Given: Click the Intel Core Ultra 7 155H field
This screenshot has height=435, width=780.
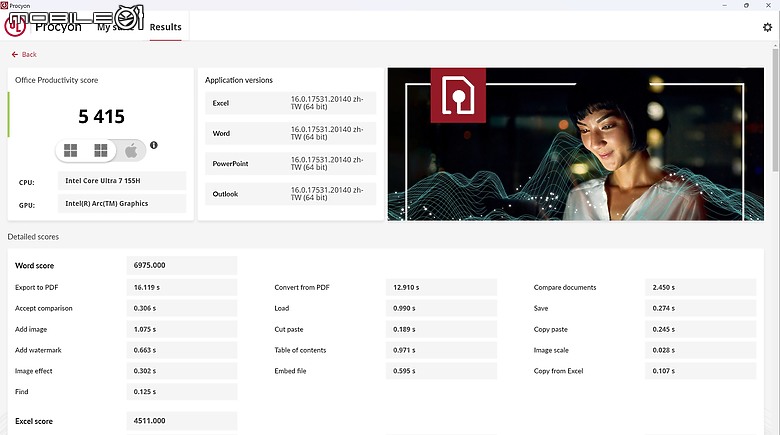Looking at the screenshot, I should coord(122,181).
